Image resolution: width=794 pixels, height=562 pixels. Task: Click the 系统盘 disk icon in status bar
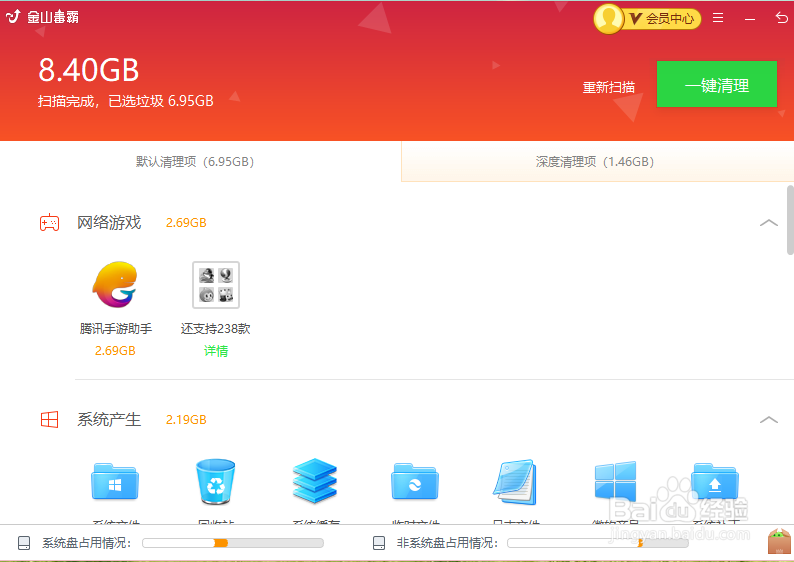(x=24, y=543)
